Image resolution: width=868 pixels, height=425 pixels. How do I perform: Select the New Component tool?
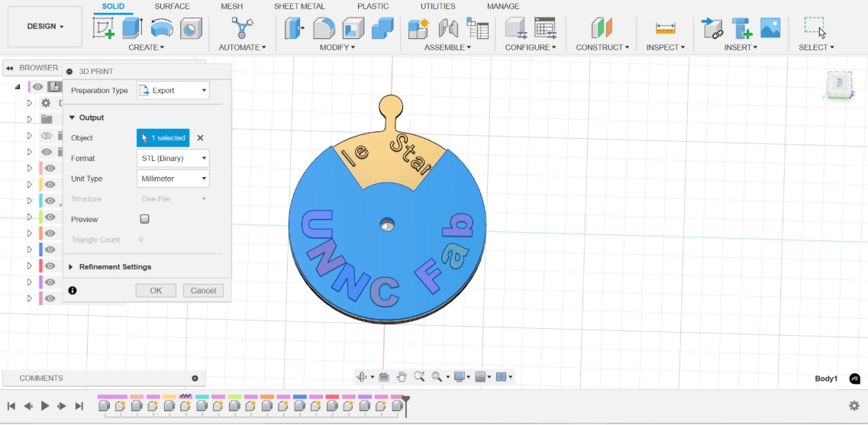[x=419, y=27]
